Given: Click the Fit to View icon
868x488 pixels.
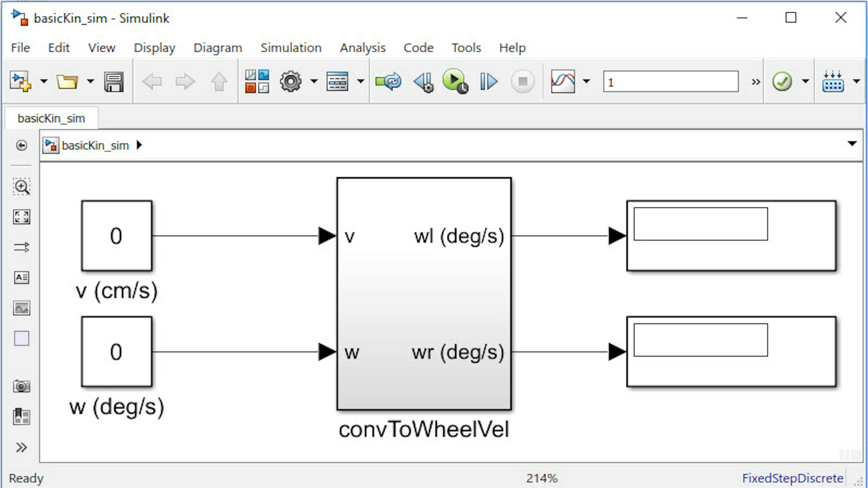Looking at the screenshot, I should [x=22, y=217].
